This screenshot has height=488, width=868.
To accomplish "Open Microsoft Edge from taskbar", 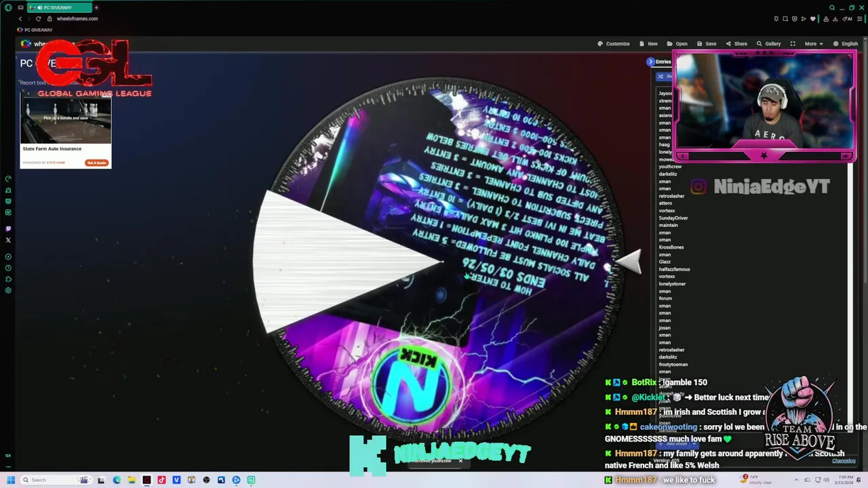I will [x=117, y=480].
